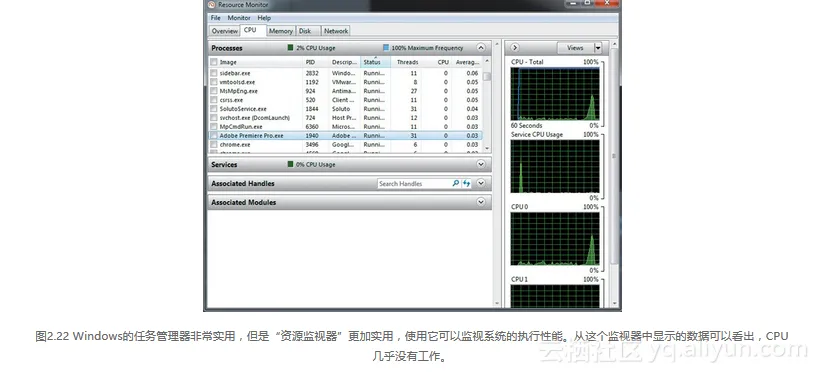
Task: Check the SolutoService.exe process checkbox
Action: click(x=214, y=109)
